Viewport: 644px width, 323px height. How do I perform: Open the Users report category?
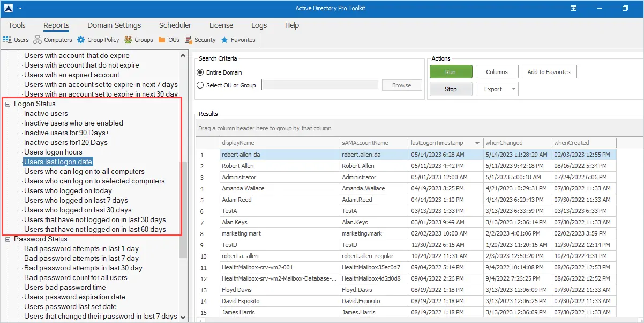pos(16,40)
